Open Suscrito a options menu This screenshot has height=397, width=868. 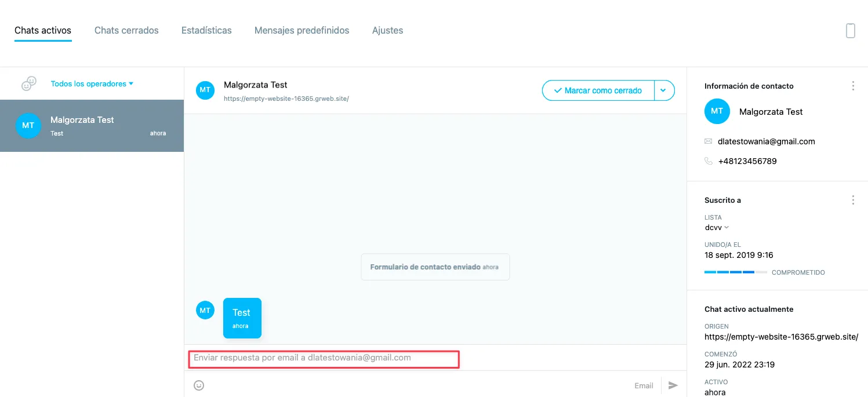pyautogui.click(x=852, y=200)
